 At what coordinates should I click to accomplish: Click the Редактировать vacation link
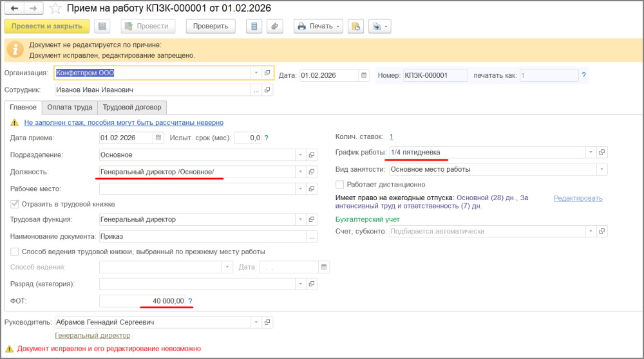(x=578, y=198)
